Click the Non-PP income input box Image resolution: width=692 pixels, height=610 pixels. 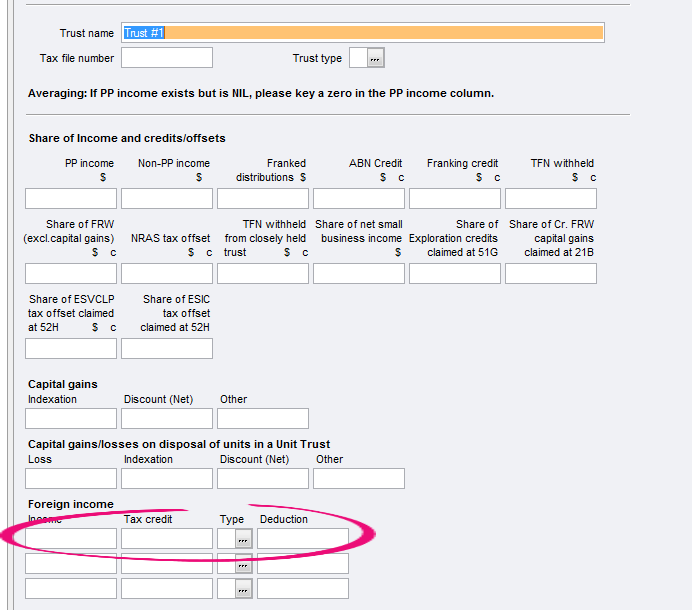pyautogui.click(x=167, y=198)
